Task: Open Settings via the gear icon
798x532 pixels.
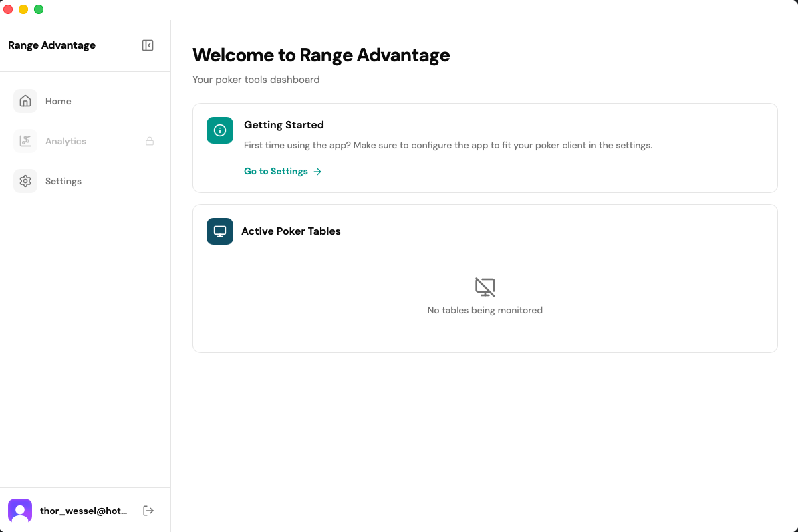Action: 25,181
